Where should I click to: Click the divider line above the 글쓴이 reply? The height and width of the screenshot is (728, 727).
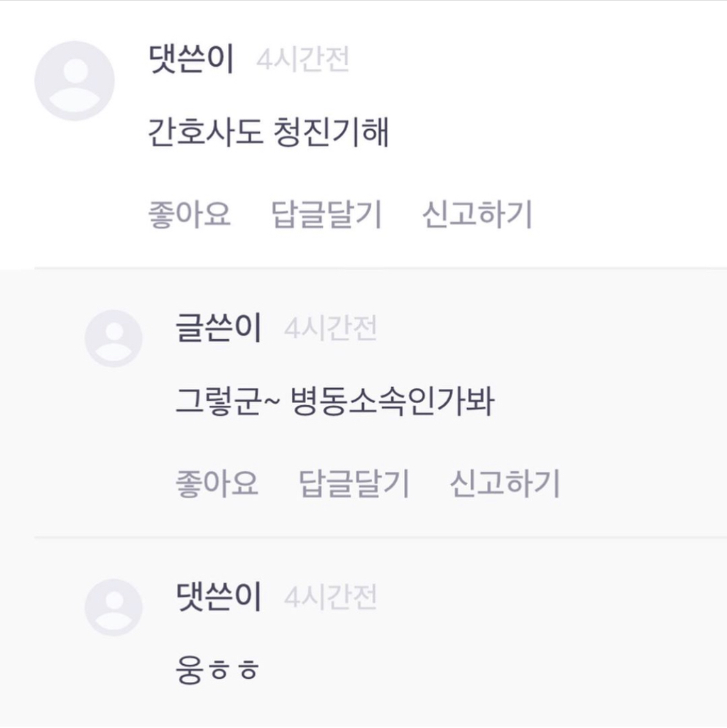(x=381, y=268)
